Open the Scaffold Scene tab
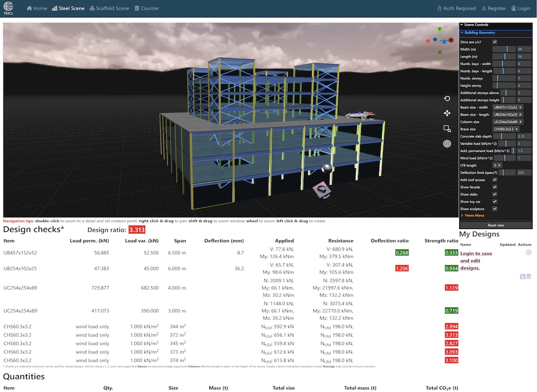 click(109, 8)
